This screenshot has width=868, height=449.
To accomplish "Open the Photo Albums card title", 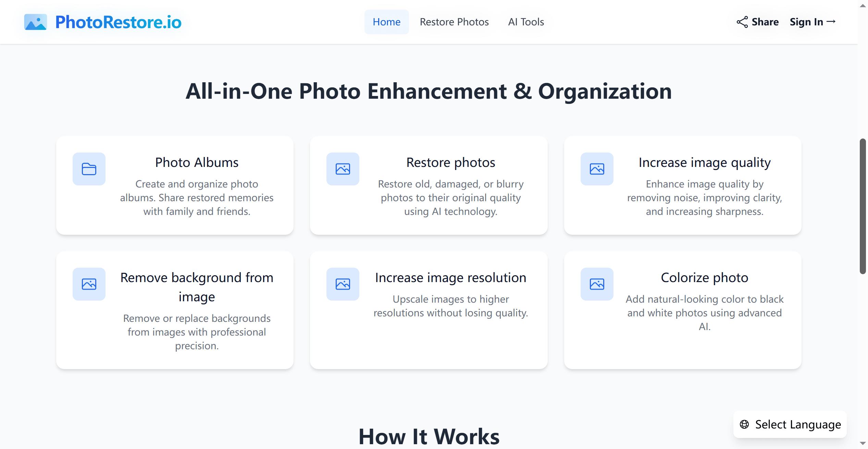I will pyautogui.click(x=197, y=162).
